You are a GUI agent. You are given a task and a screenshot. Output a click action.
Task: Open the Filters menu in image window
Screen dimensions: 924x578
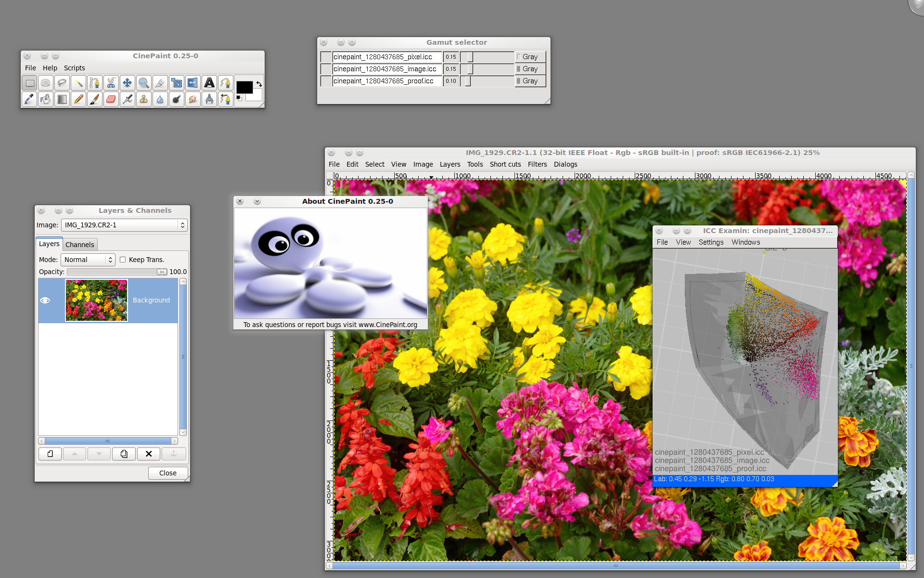coord(537,164)
